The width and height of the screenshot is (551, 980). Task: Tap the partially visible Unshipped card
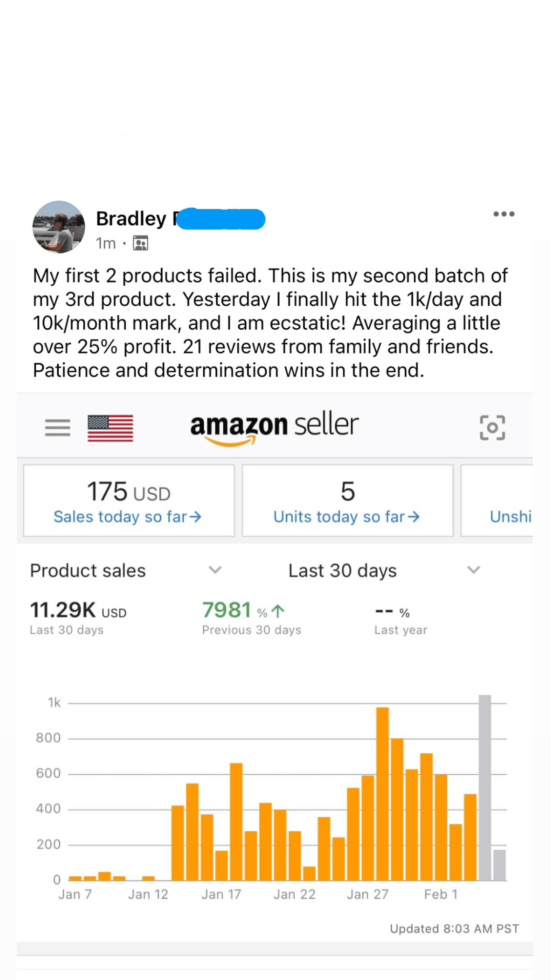497,501
